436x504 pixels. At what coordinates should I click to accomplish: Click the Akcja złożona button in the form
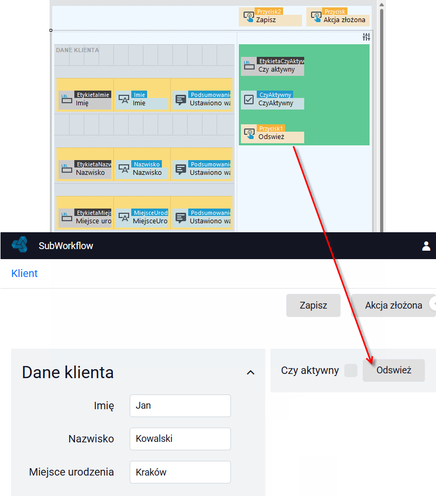(393, 305)
